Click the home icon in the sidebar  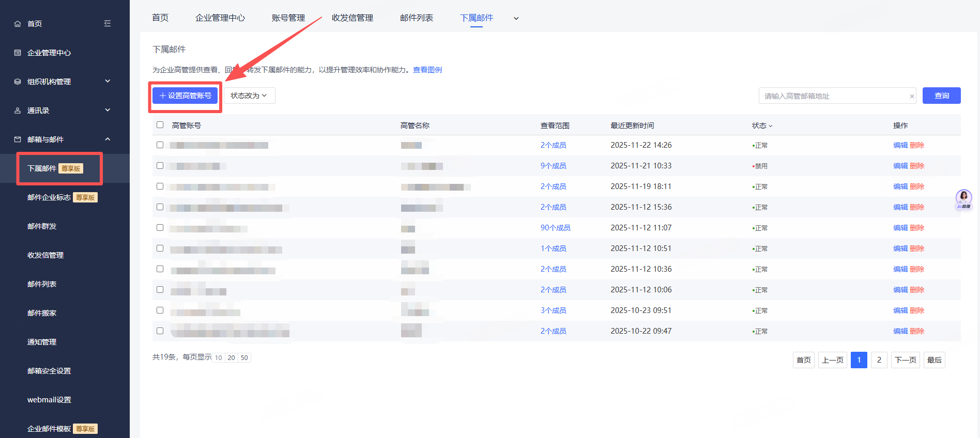(18, 24)
